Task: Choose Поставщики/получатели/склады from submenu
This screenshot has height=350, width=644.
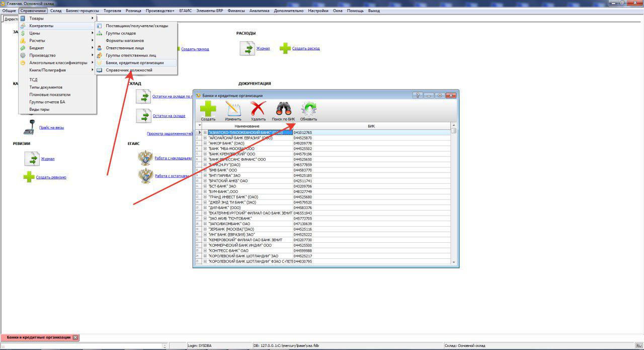Action: [x=137, y=26]
